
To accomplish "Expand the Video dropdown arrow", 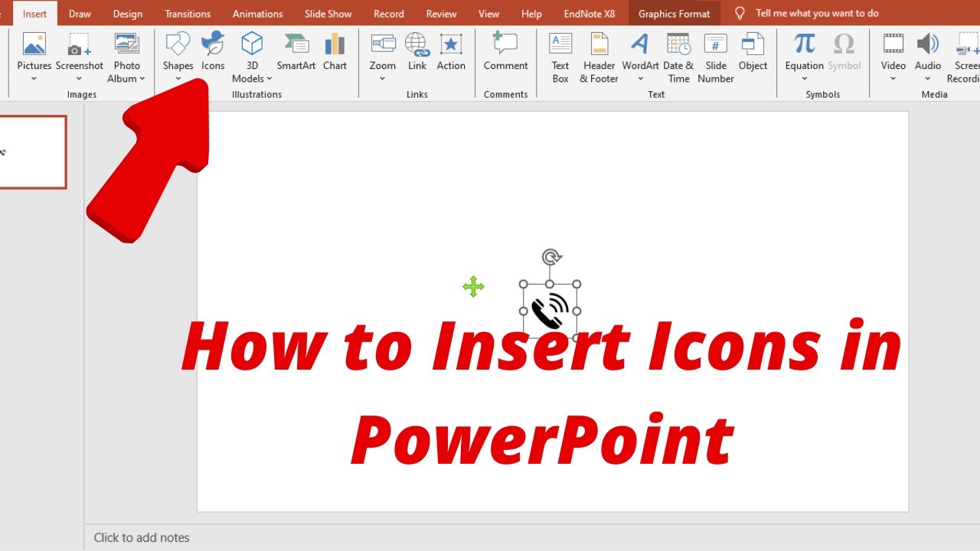I will [893, 79].
